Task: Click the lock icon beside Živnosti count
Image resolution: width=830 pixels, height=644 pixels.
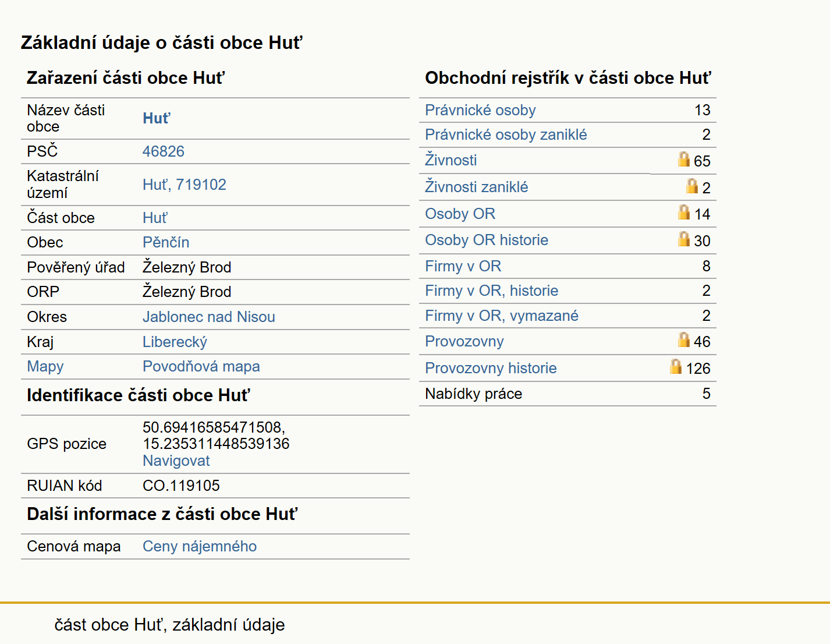Action: (684, 159)
